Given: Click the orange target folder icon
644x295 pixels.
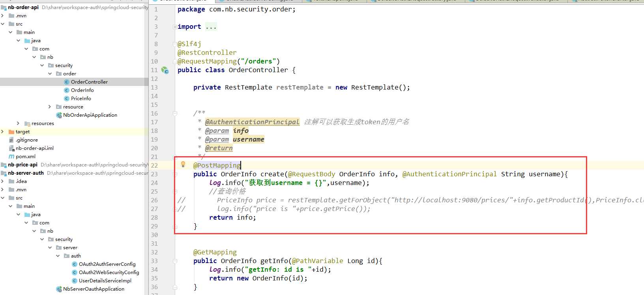Looking at the screenshot, I should [11, 132].
